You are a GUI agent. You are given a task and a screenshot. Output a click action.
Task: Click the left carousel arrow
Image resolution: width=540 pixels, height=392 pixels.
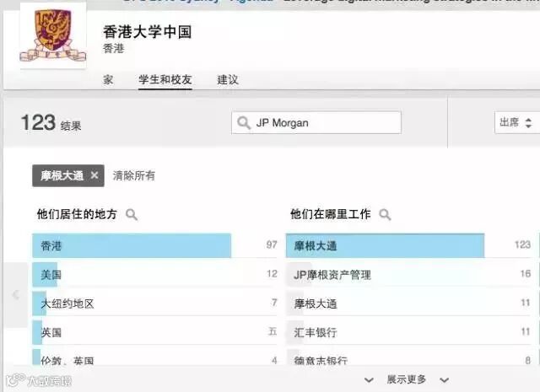15,294
